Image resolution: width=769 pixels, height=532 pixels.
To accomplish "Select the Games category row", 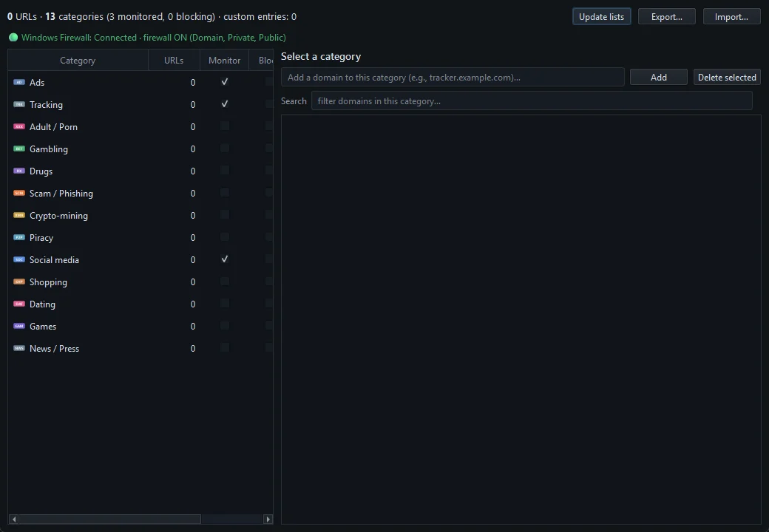I will tap(140, 326).
